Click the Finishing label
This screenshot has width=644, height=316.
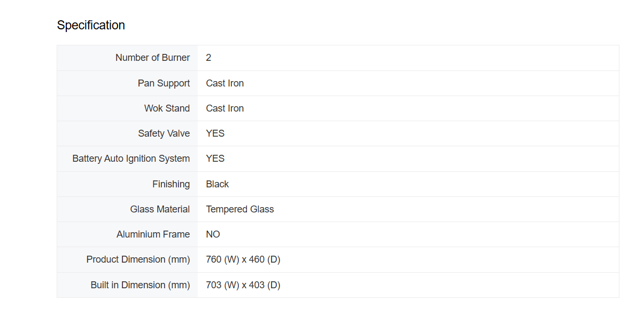(171, 184)
